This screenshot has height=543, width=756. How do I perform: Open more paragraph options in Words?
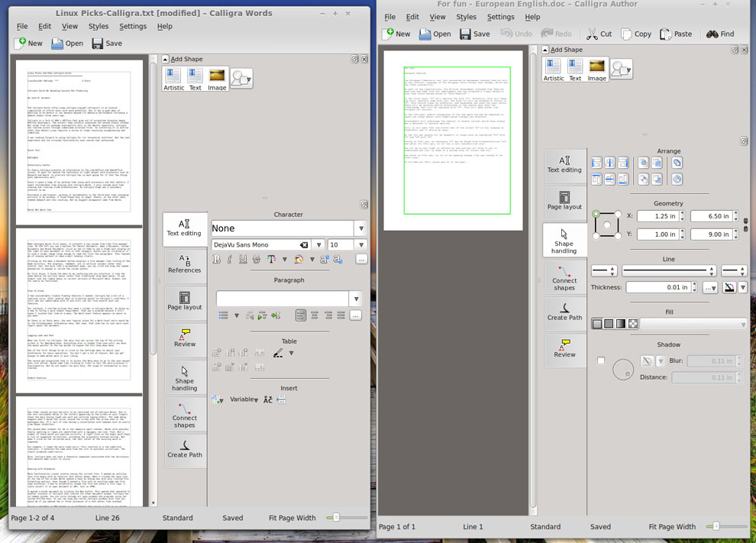coord(355,315)
